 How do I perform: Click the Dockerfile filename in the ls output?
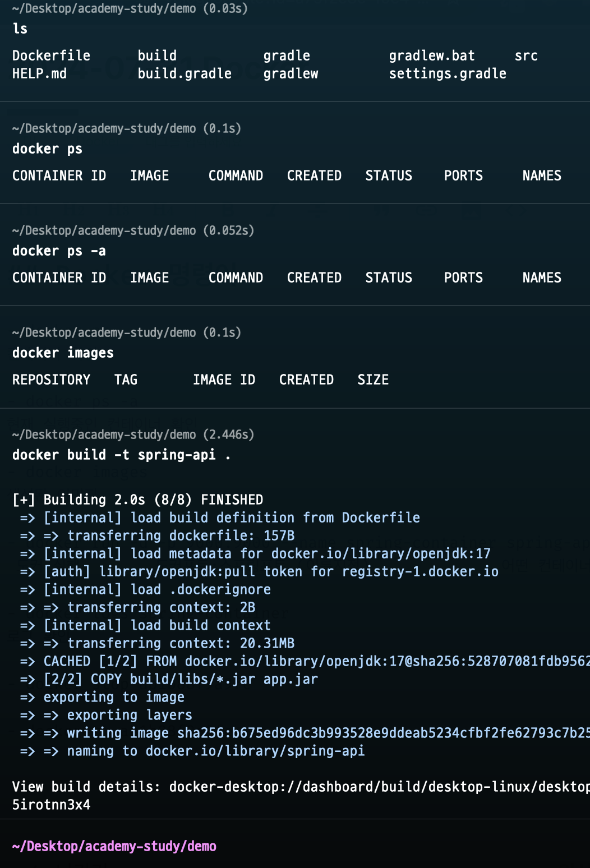point(51,55)
